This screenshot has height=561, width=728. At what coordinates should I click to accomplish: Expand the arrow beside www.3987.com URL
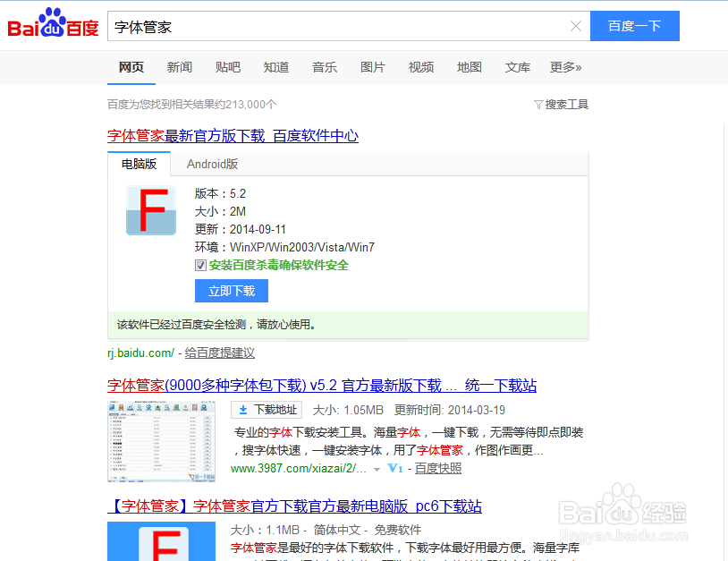pos(377,470)
